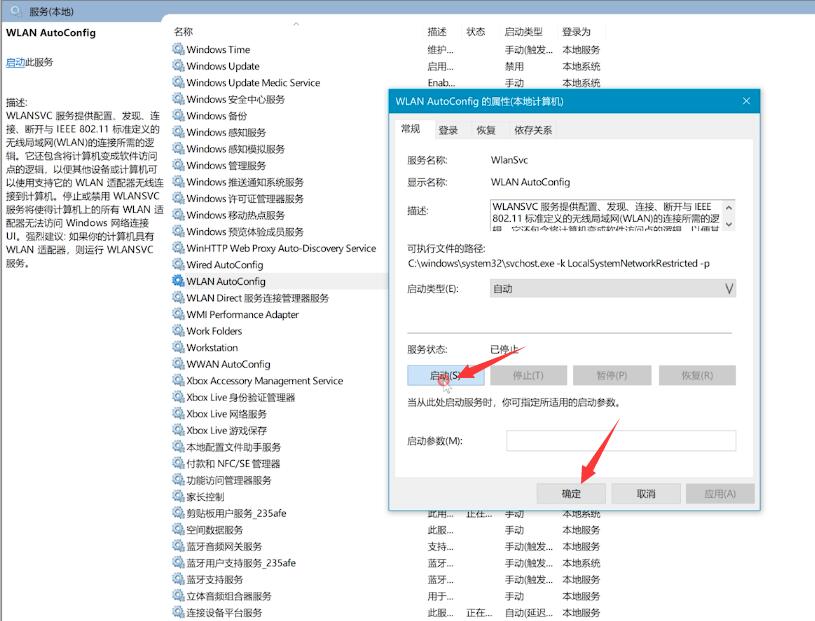815x621 pixels.
Task: Select the 蓝牙音频网关服务 row
Action: point(387,546)
